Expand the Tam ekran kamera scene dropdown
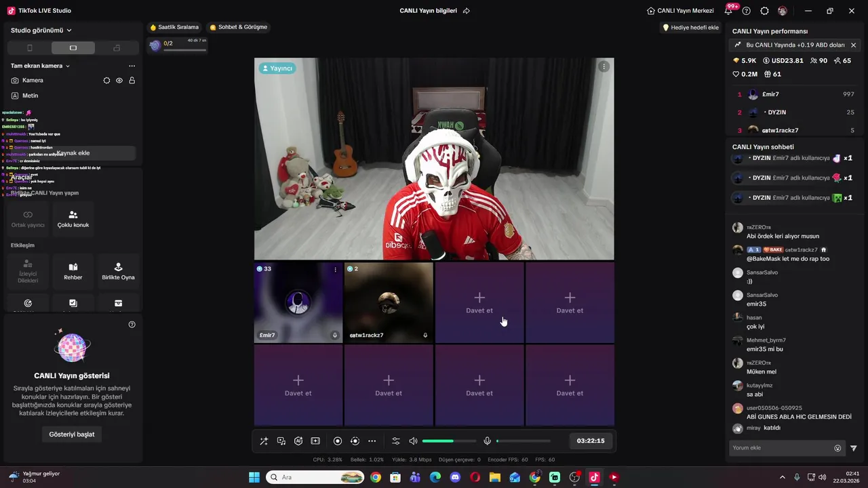 coord(40,66)
